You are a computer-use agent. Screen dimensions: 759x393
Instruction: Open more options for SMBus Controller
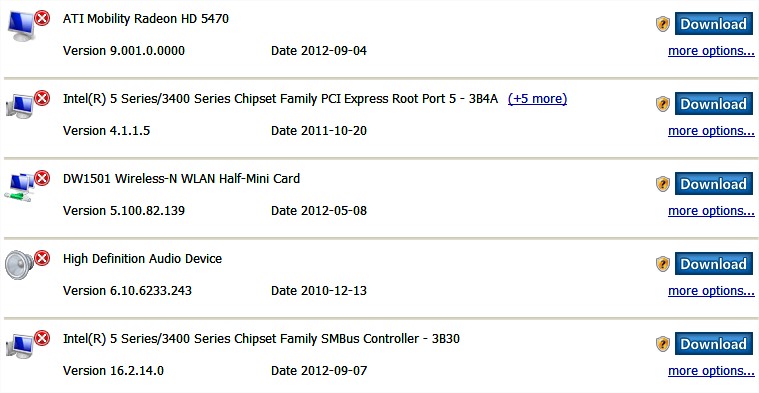coord(711,371)
